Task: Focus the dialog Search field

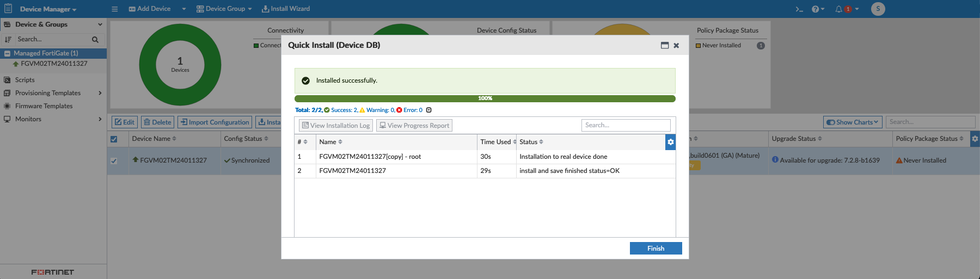Action: coord(626,125)
